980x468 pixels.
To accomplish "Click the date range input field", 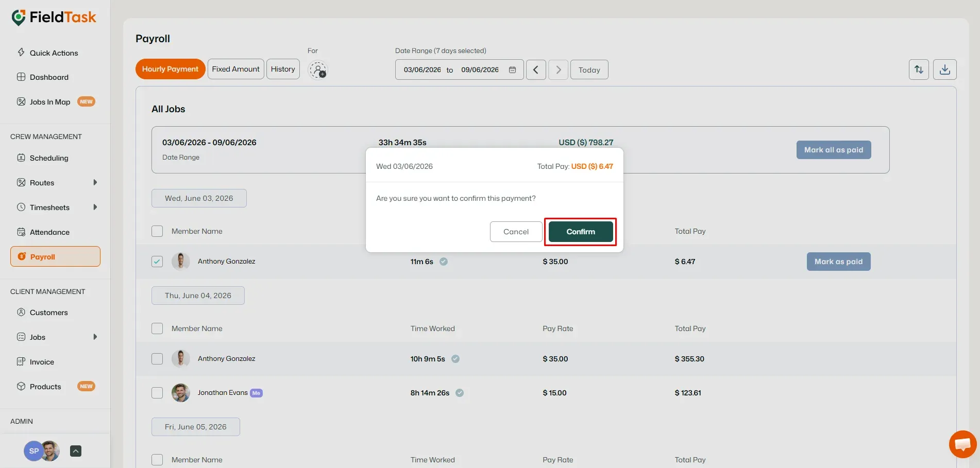I will pyautogui.click(x=460, y=70).
